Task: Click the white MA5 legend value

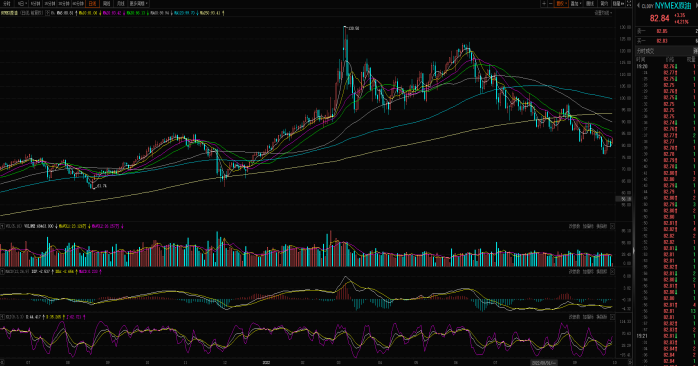Action: [64, 13]
